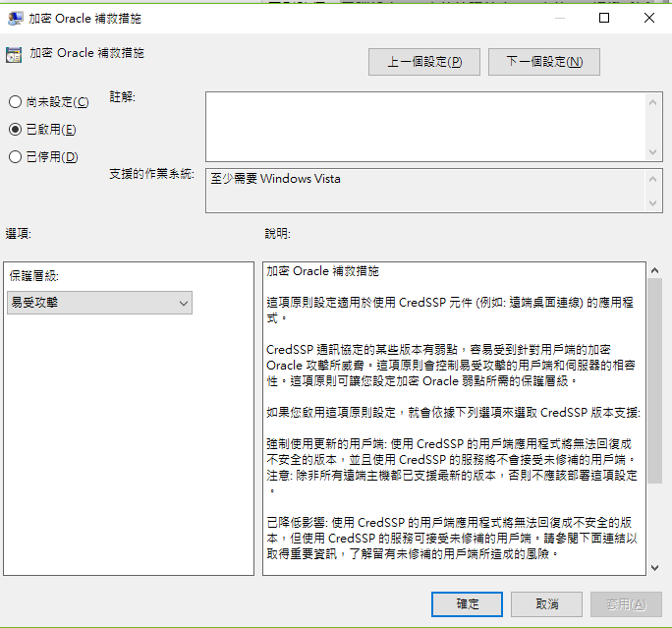Viewport: 672px width, 628px height.
Task: Open the 保護層級 dropdown showing 易受攻擊
Action: (99, 303)
